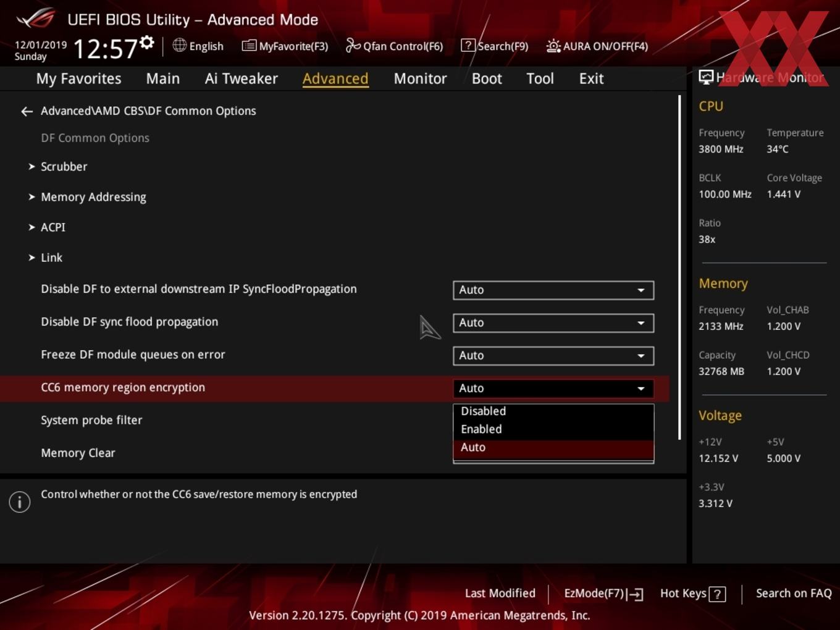The image size is (840, 630).
Task: Select Enabled in the CC6 encryption list
Action: click(553, 429)
